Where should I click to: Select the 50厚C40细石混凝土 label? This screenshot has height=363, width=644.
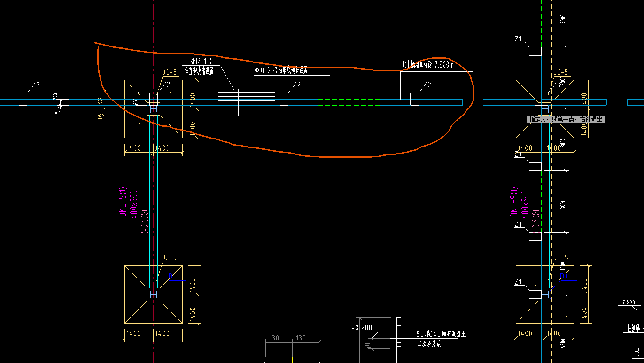pos(441,334)
